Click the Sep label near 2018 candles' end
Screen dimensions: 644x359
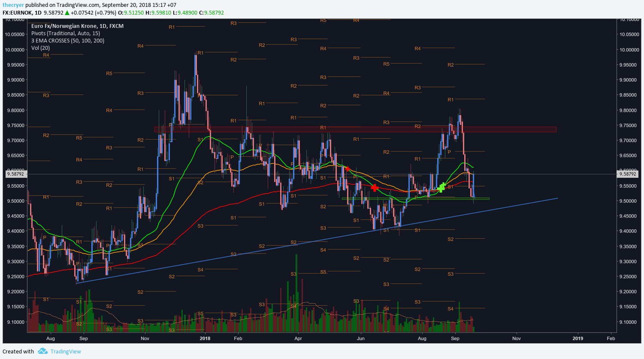(455, 338)
